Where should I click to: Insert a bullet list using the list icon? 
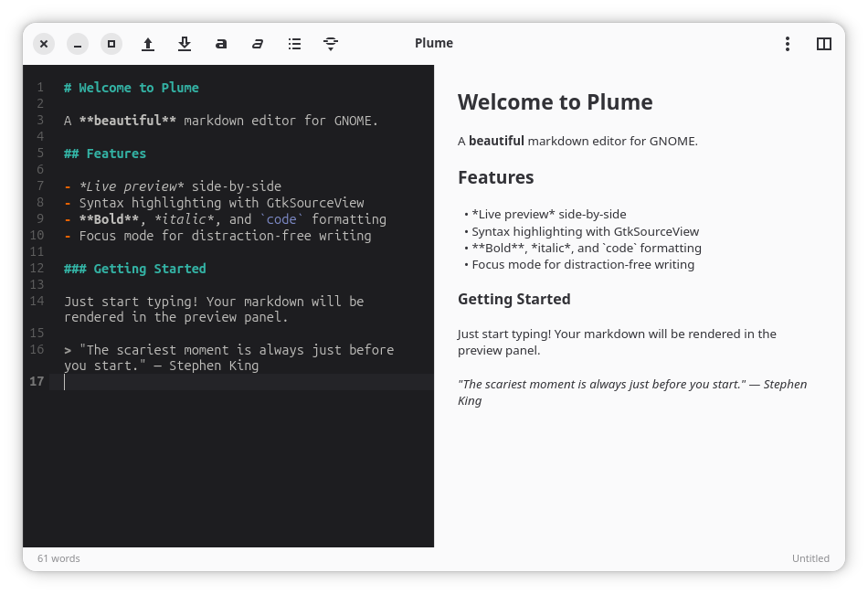pyautogui.click(x=293, y=43)
